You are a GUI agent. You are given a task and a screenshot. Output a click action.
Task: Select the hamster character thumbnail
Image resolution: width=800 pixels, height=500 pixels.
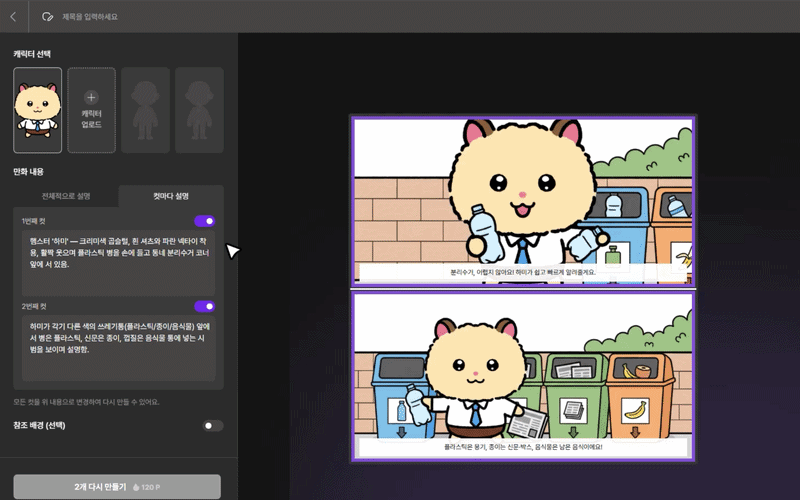click(38, 110)
